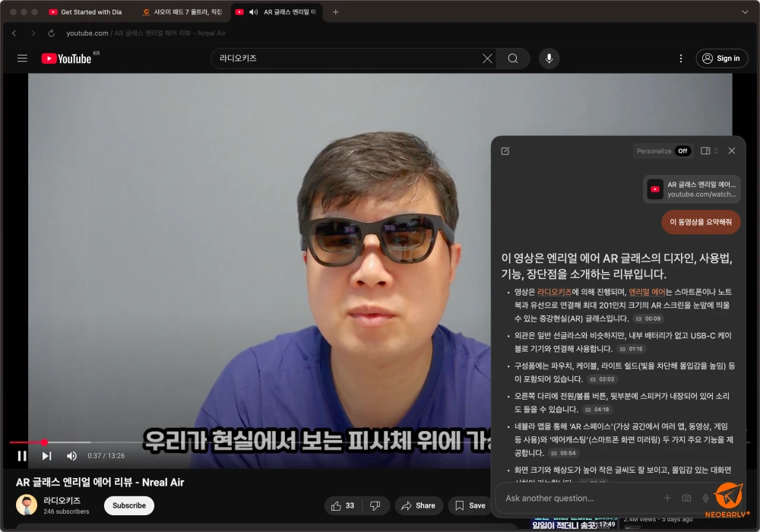760x532 pixels.
Task: Like the video showing 33 likes
Action: pyautogui.click(x=343, y=506)
